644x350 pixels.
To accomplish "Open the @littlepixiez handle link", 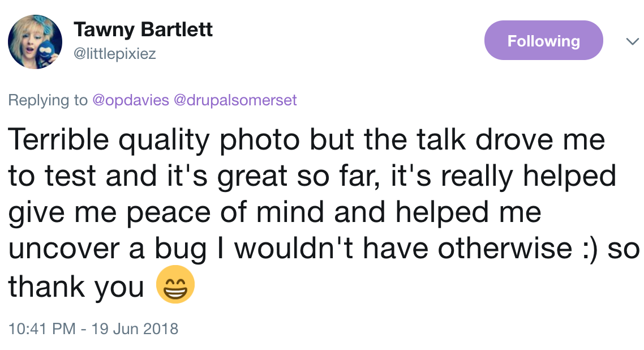I will pyautogui.click(x=114, y=54).
